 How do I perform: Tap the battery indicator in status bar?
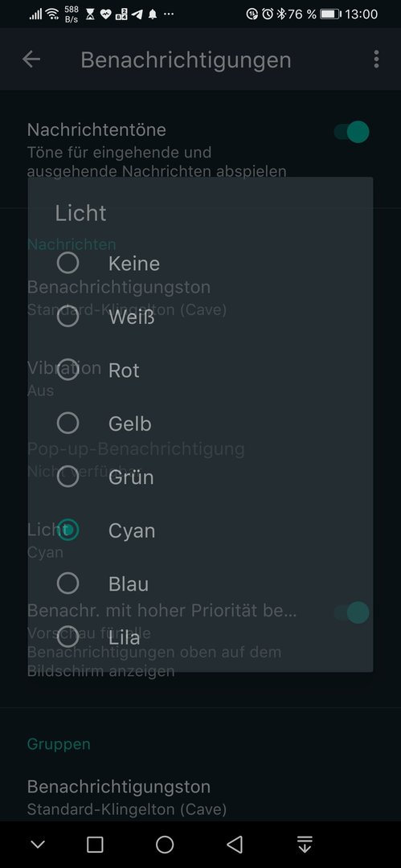[330, 14]
